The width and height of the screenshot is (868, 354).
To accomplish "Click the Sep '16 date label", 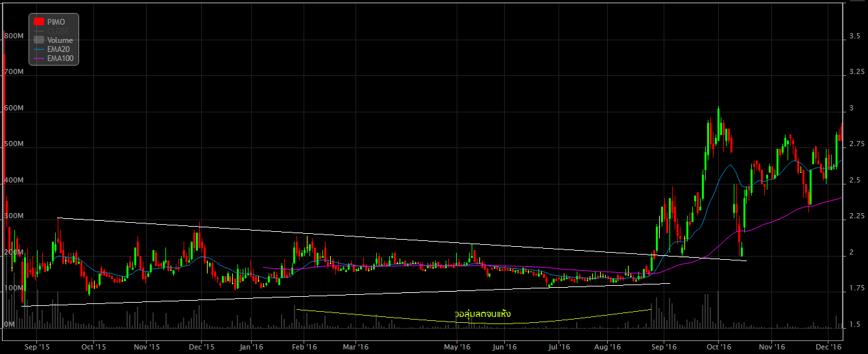I will tap(664, 348).
